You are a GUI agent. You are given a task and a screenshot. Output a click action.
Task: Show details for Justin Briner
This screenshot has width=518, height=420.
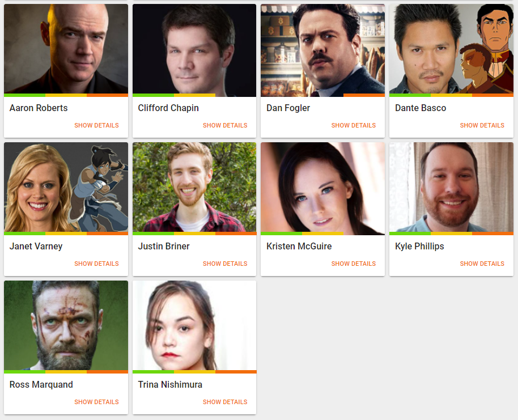point(225,264)
